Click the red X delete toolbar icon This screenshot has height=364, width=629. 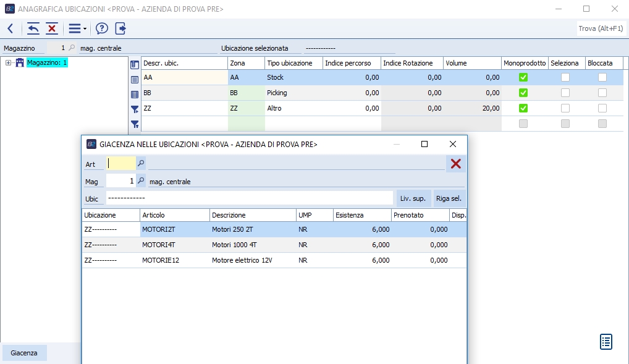(52, 28)
